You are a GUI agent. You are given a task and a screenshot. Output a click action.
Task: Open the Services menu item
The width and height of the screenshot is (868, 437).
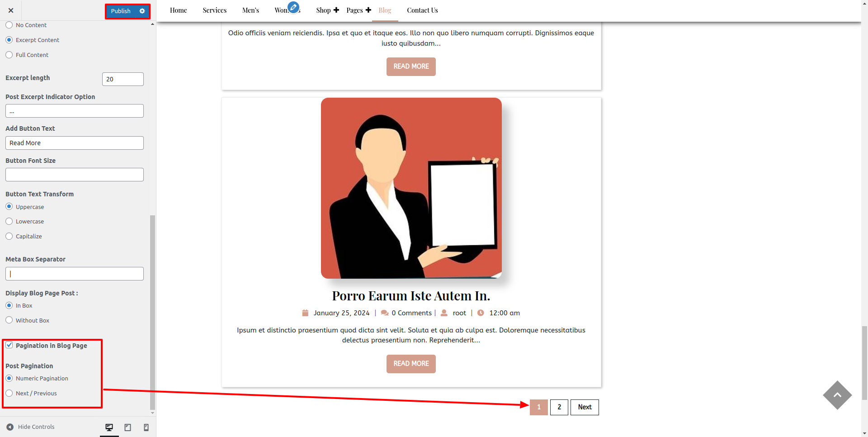point(214,10)
